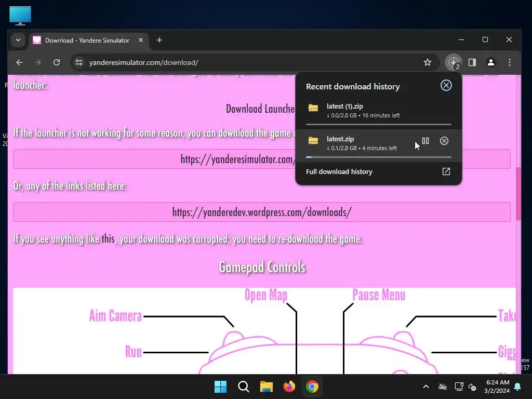Screen dimensions: 532x399
Task: Click the forward navigation arrow
Action: [x=38, y=62]
